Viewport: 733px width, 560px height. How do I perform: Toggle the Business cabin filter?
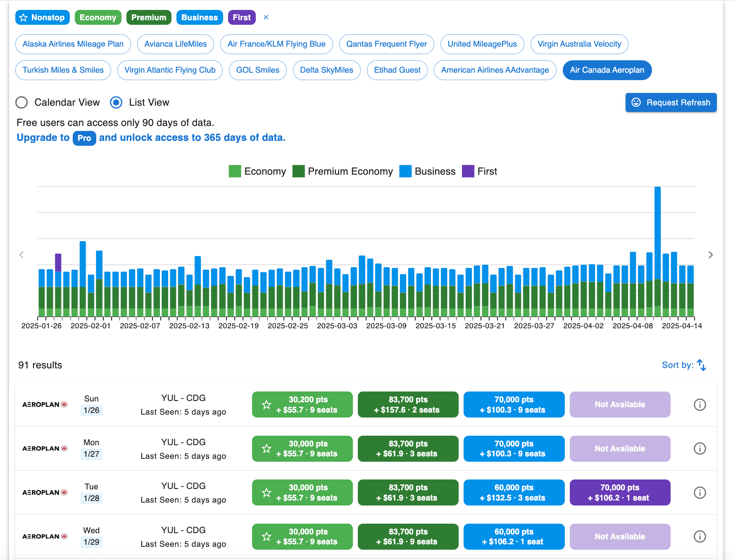click(x=200, y=17)
